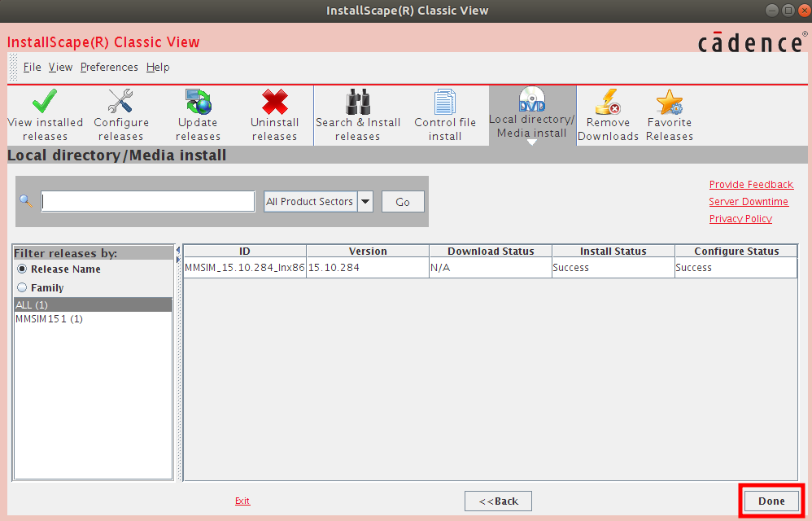
Task: Open Update releases globe icon
Action: (198, 116)
